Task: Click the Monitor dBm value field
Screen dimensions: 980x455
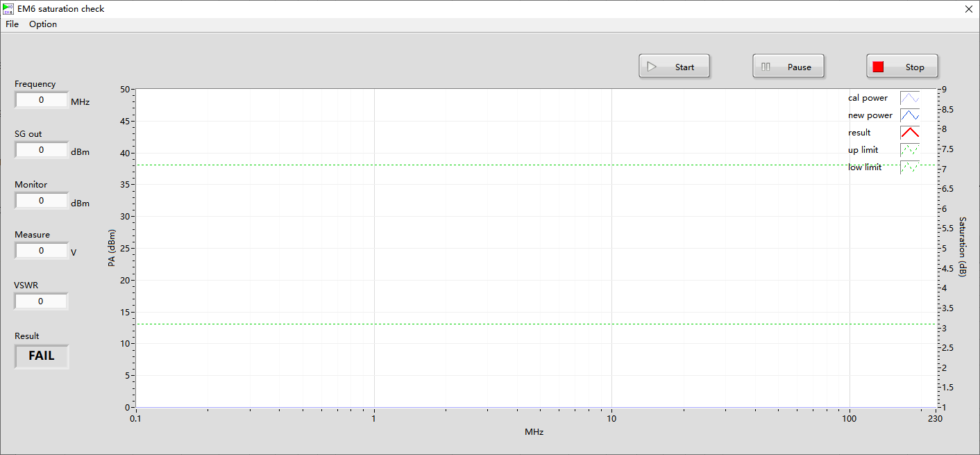Action: 42,201
